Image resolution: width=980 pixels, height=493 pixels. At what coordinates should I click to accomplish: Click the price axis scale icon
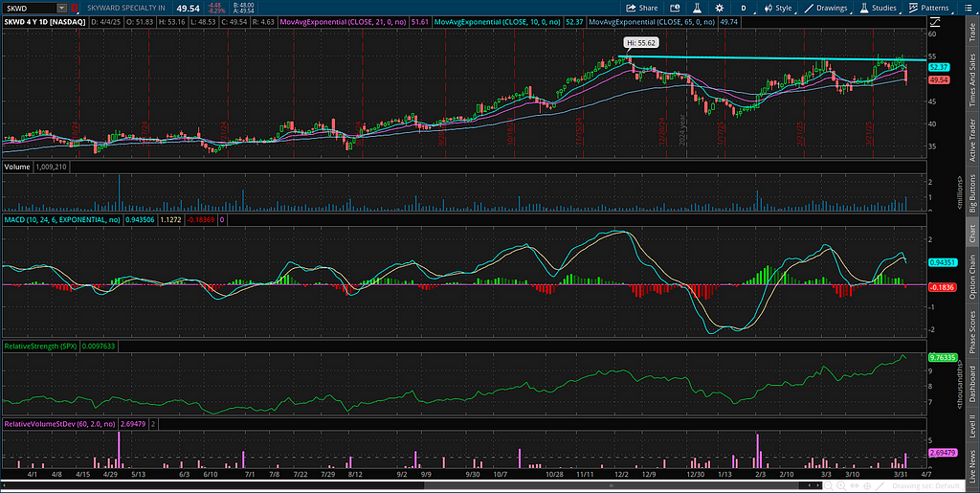click(x=935, y=22)
